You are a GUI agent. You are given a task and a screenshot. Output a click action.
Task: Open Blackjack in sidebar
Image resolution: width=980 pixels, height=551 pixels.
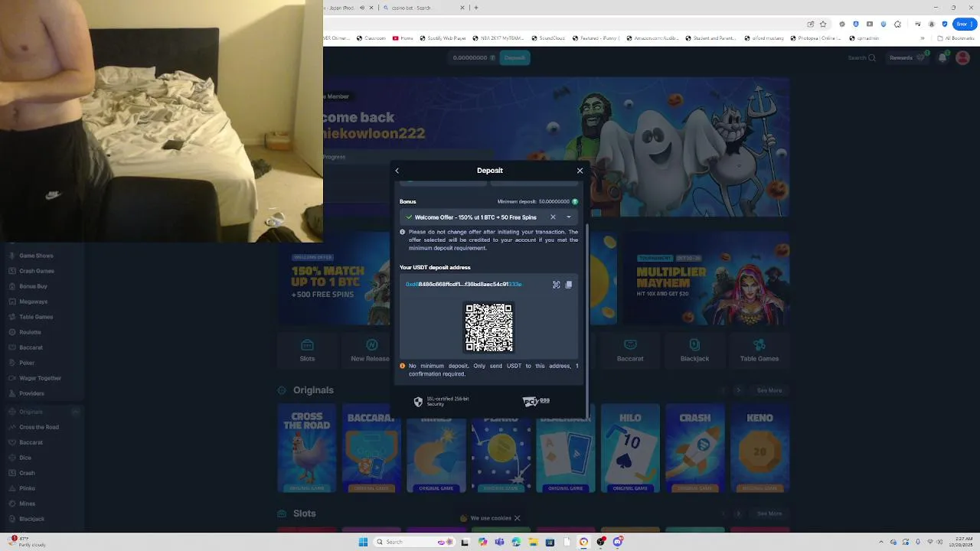point(31,519)
